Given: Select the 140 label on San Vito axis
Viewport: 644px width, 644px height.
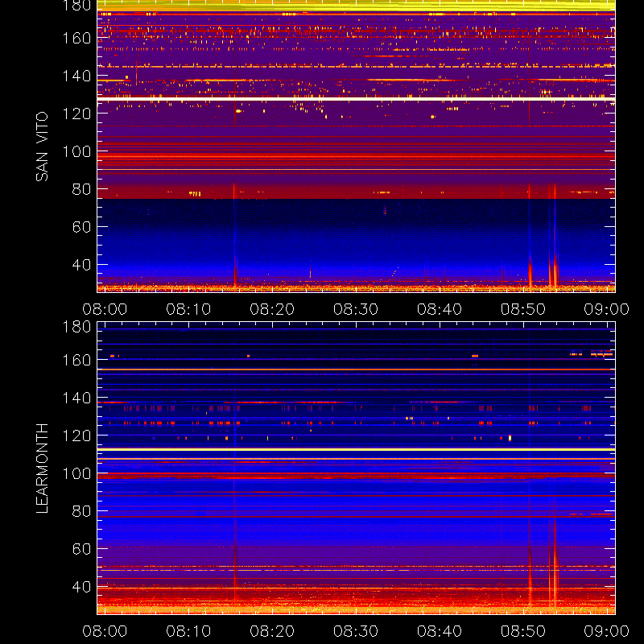Looking at the screenshot, I should [76, 76].
